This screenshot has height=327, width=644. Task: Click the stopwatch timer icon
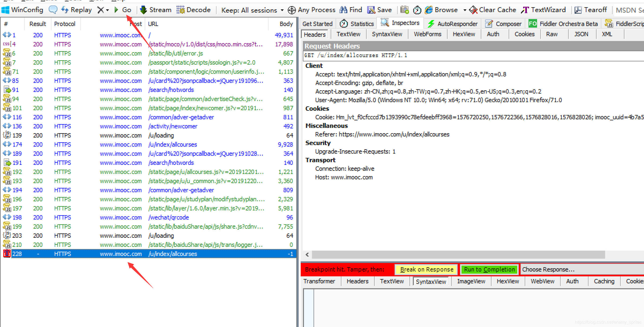point(417,10)
